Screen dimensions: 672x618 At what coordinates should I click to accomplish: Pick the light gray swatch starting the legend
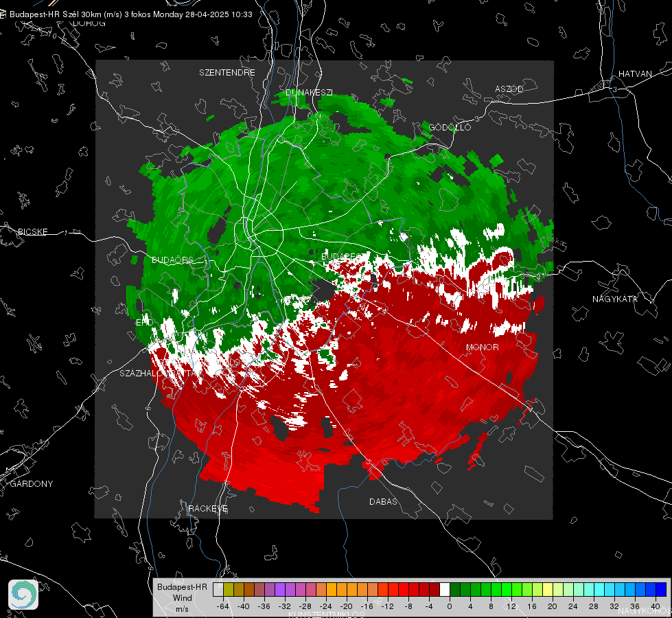(x=218, y=589)
